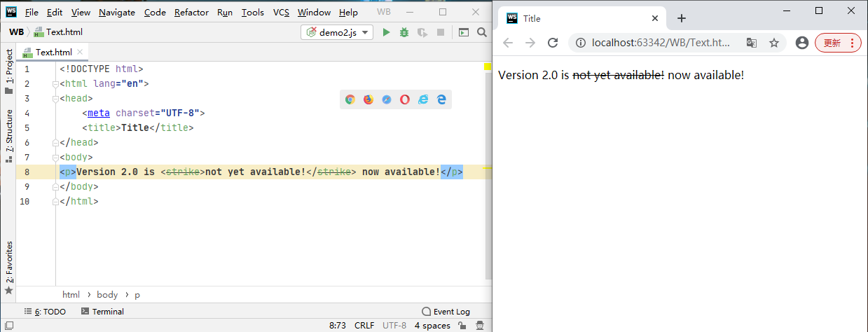Viewport: 868px width, 332px height.
Task: Click the Edge browser preview icon
Action: pyautogui.click(x=441, y=99)
